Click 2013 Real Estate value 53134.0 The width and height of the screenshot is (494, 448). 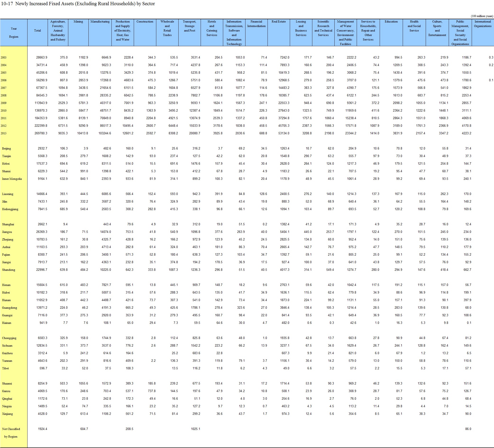(x=283, y=133)
